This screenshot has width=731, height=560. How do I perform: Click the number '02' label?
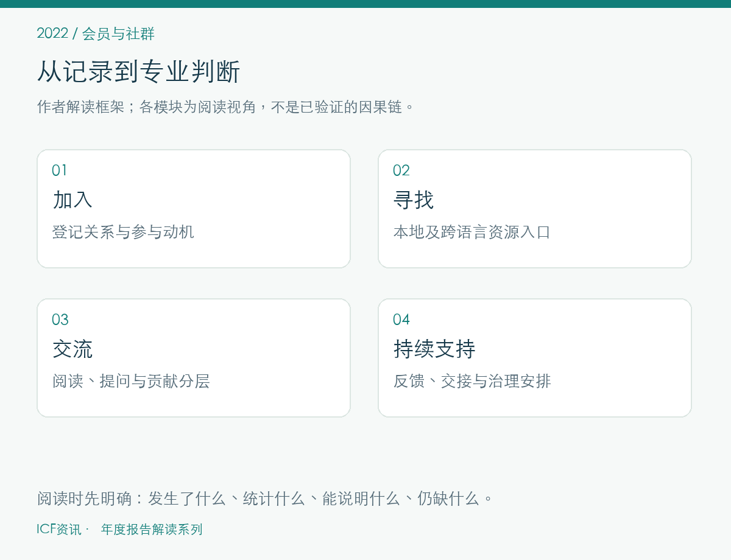[401, 170]
